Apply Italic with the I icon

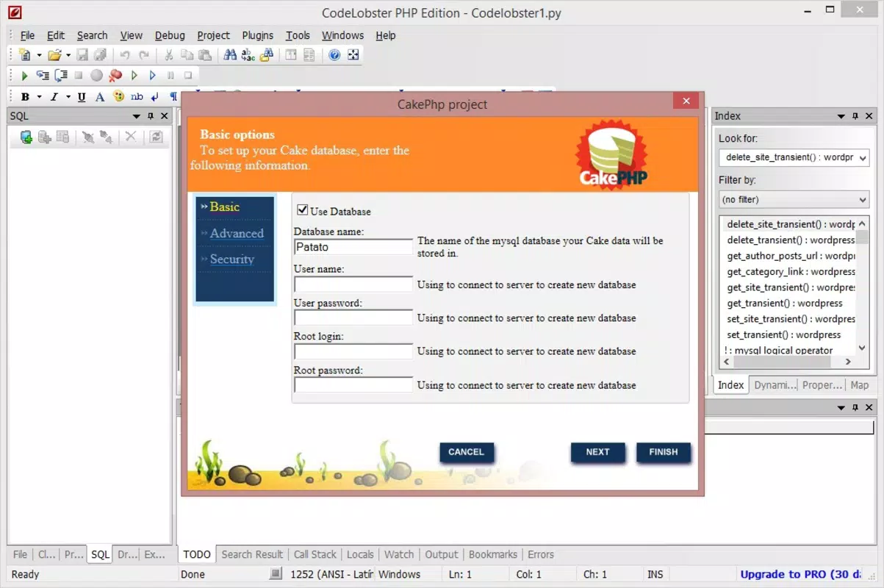pyautogui.click(x=54, y=96)
